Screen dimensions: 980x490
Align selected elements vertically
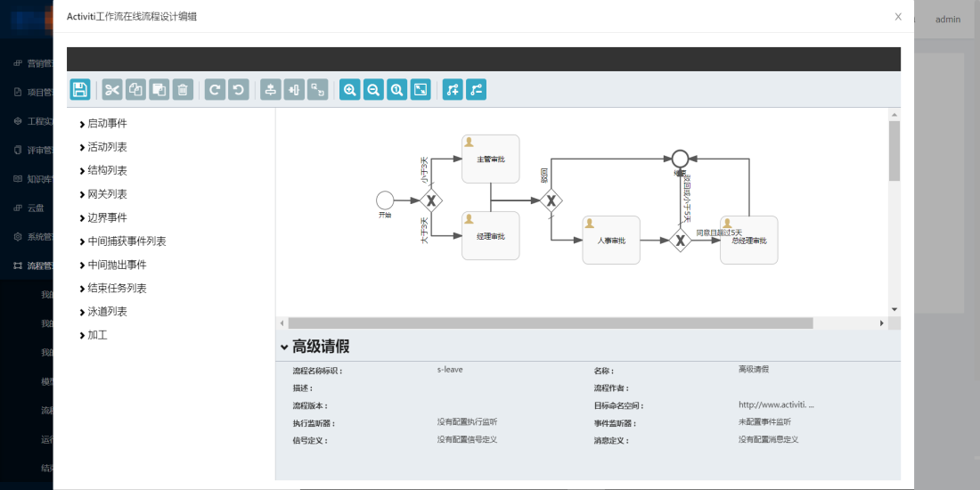(x=271, y=89)
